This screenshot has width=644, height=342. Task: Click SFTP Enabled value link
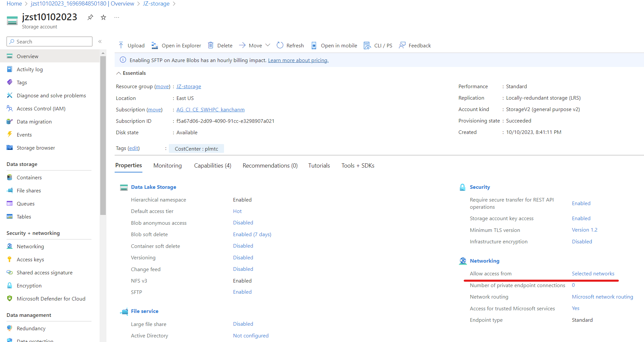[242, 292]
